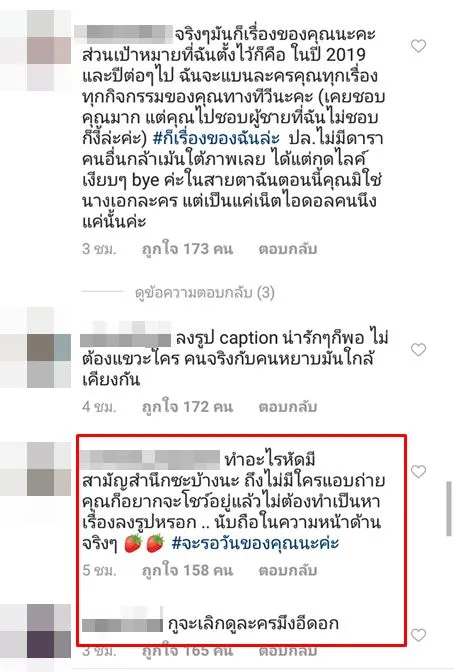454x672 pixels.
Task: Tap the heart next to the 'กูจะเลิกดูละคร' comment
Action: [x=418, y=635]
